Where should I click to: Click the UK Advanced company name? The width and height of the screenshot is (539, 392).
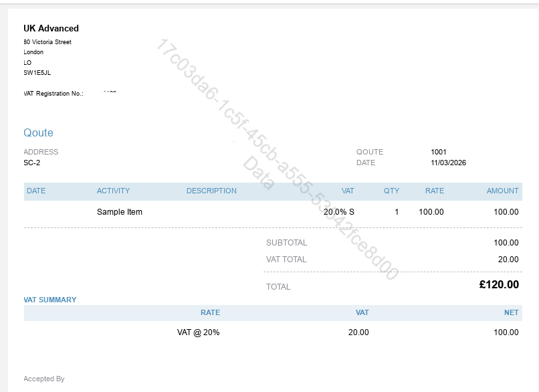point(51,29)
